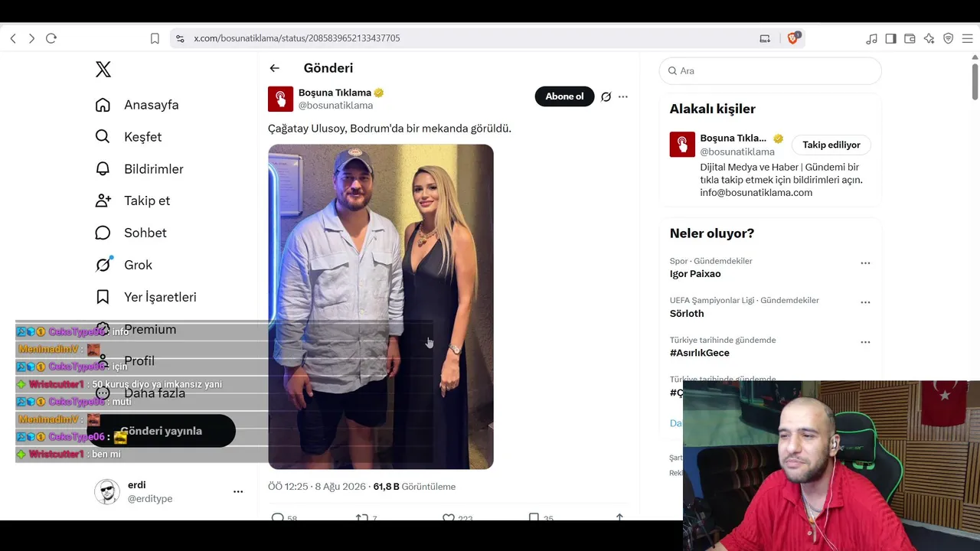Viewport: 980px width, 551px height.
Task: Open the post photo of two people
Action: pos(381,306)
